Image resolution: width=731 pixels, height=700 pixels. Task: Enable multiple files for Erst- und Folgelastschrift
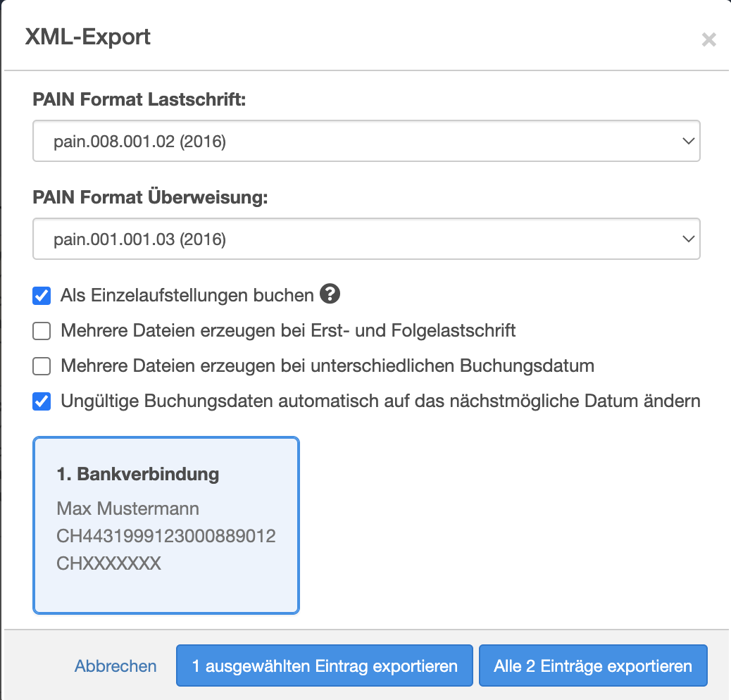[42, 331]
